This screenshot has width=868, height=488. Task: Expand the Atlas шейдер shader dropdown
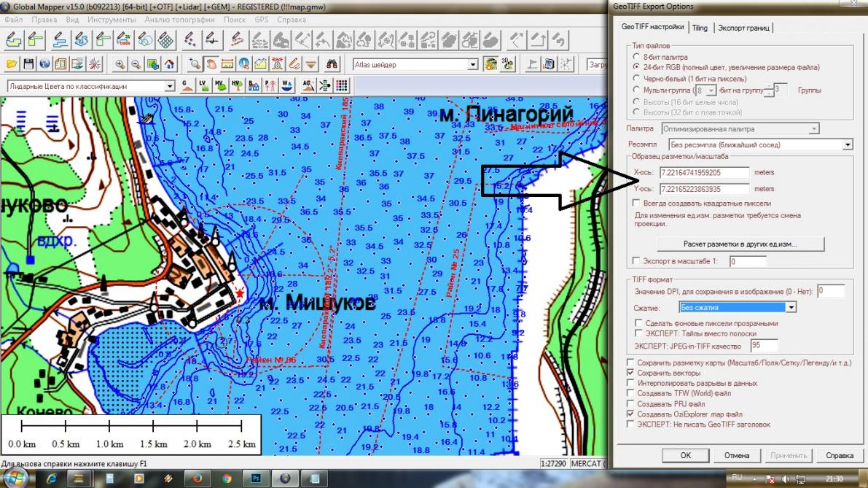pyautogui.click(x=472, y=65)
